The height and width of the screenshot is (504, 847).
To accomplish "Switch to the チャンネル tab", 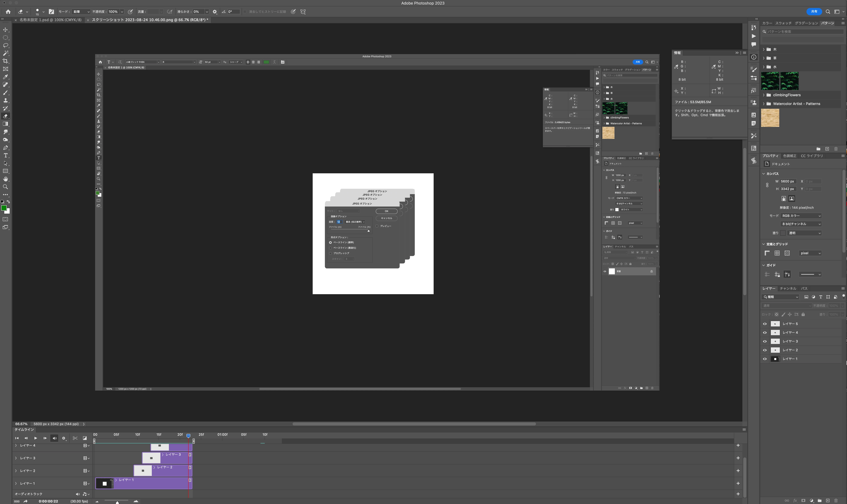I will pos(788,288).
